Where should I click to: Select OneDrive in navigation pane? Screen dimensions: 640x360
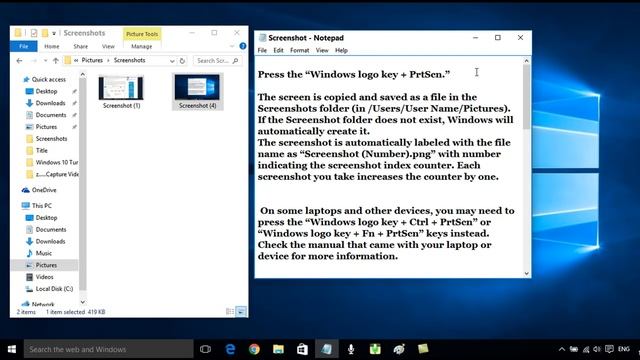(x=44, y=190)
